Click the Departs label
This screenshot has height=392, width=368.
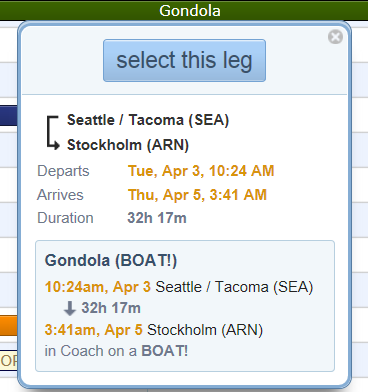tap(63, 171)
